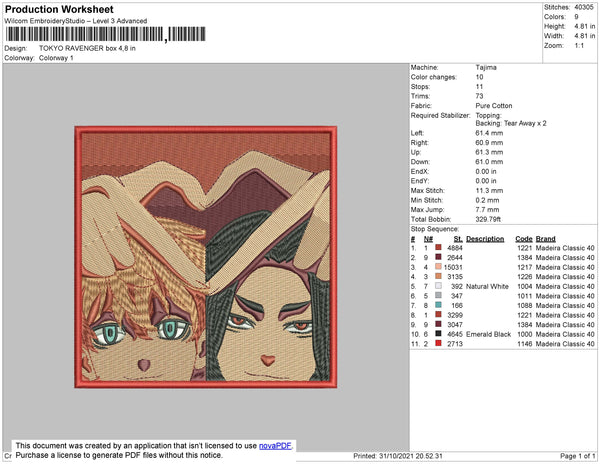Select color swatch for stop 2, 2644 stitches
The height and width of the screenshot is (464, 600).
click(439, 257)
